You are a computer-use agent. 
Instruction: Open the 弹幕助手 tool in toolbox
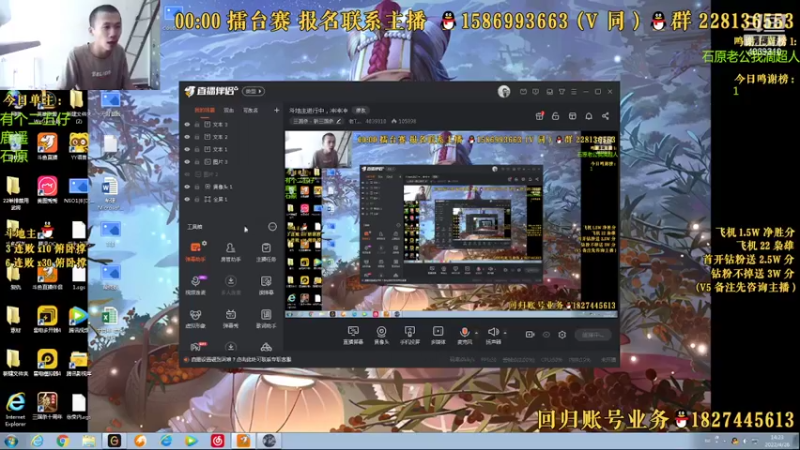[x=195, y=252]
